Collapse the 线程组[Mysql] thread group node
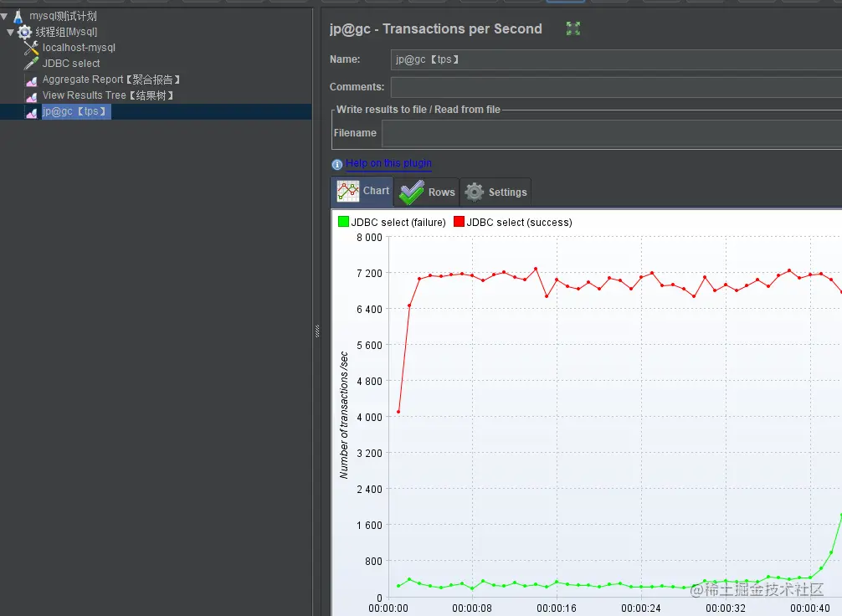Screen dimensions: 842x616 [10, 33]
